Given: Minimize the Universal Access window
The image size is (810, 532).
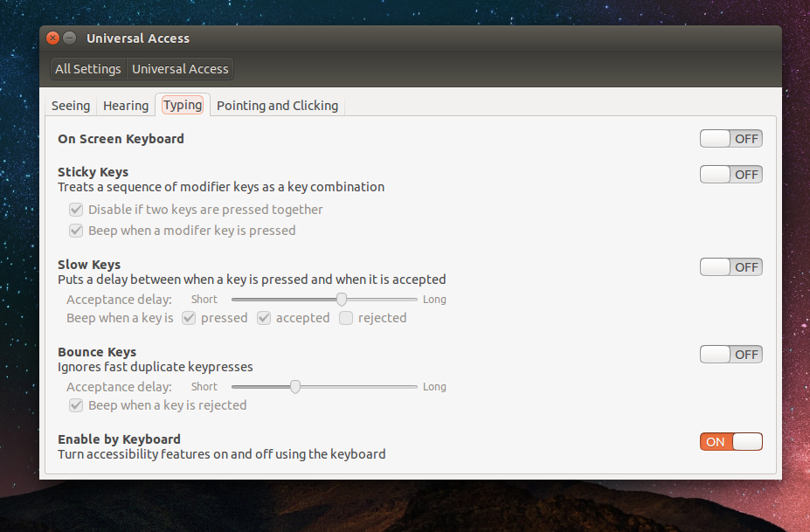Looking at the screenshot, I should [70, 38].
